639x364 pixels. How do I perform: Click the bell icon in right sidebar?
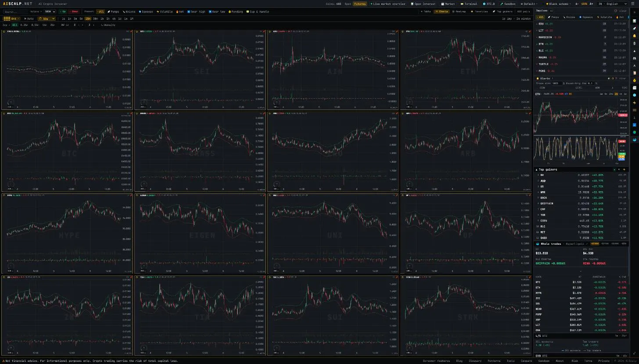click(634, 36)
